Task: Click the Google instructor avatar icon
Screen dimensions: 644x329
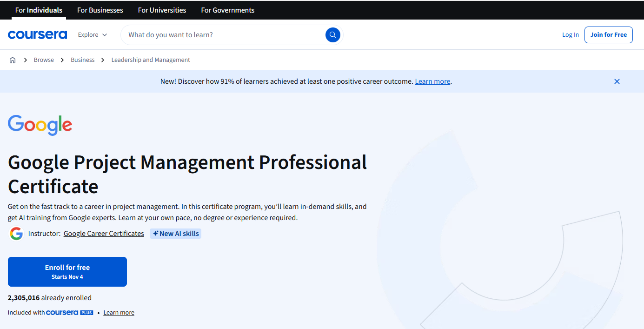Action: click(x=16, y=233)
